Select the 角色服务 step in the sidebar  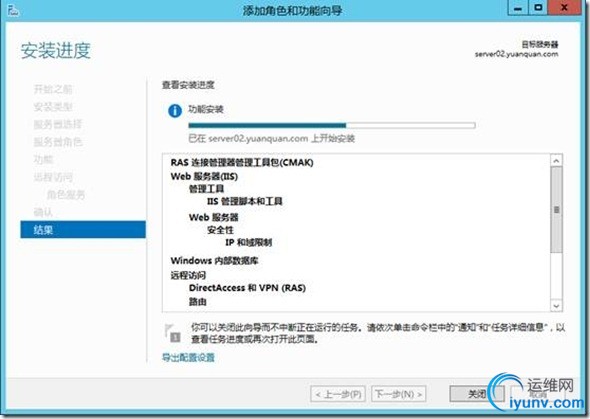66,194
